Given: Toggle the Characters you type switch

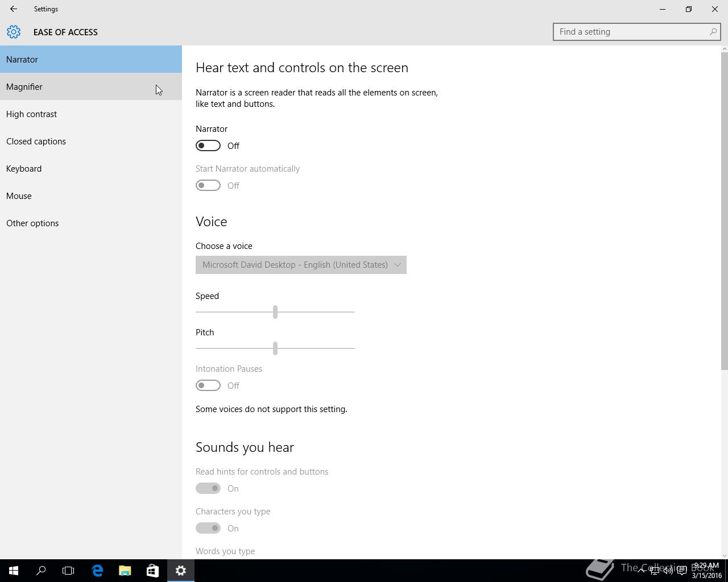Looking at the screenshot, I should (208, 528).
